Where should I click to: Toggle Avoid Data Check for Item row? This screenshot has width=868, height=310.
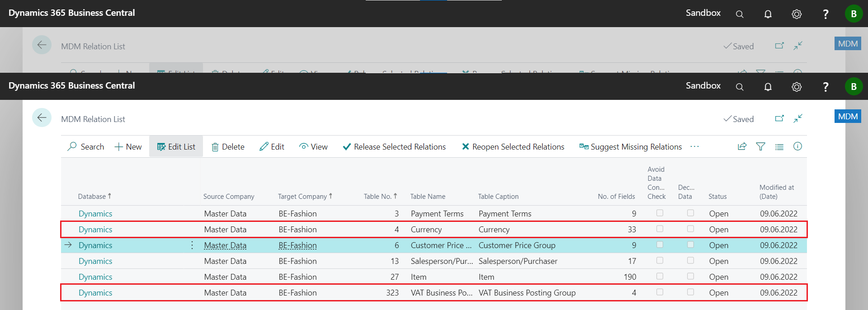[x=660, y=276]
